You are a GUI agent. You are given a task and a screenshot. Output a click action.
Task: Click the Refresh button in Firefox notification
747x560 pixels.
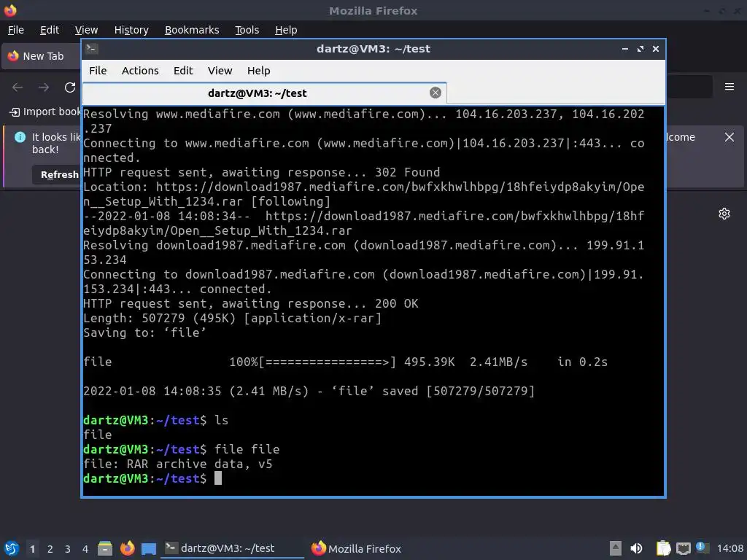click(x=57, y=175)
